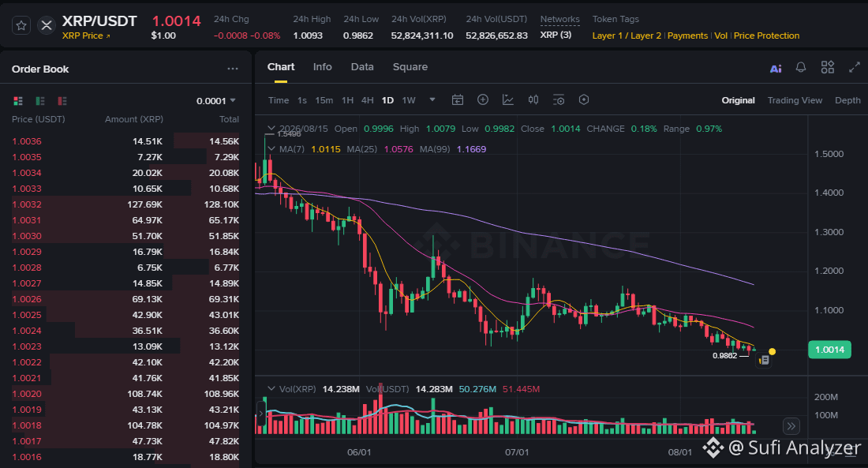Show the asks-only order book view
Viewport: 868px width, 468px height.
pos(62,101)
